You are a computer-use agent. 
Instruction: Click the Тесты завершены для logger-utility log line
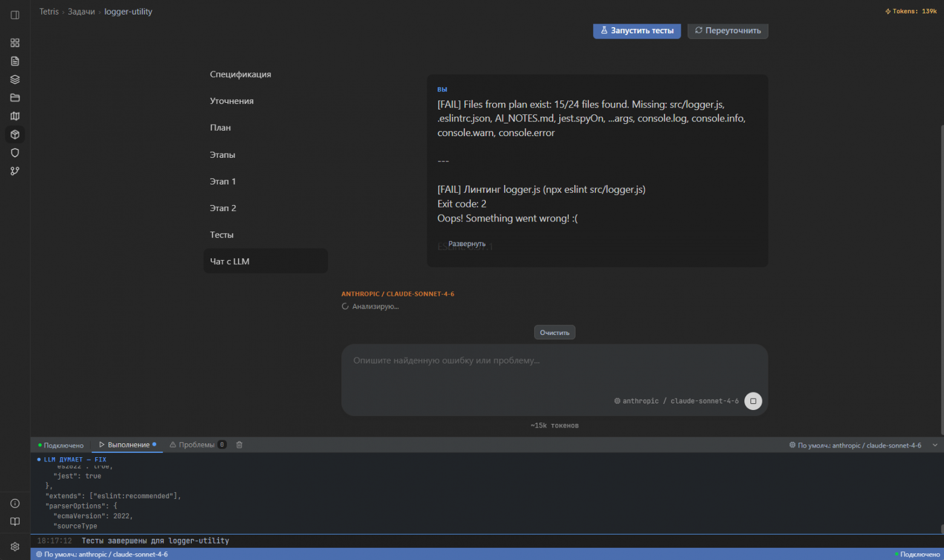pyautogui.click(x=156, y=541)
